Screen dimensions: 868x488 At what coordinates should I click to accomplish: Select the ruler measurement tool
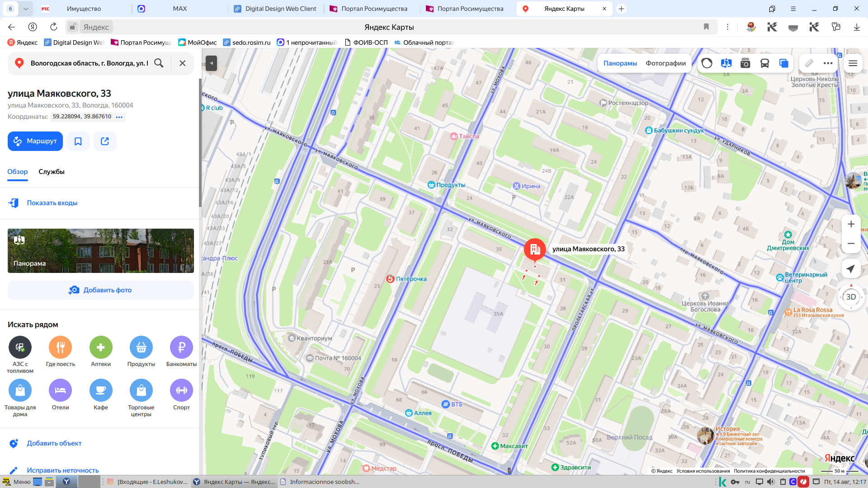809,63
